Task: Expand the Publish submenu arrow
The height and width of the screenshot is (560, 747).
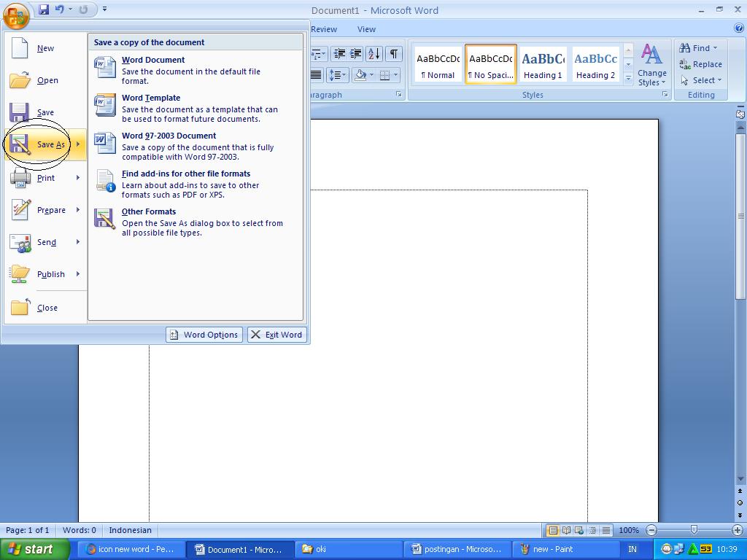Action: (78, 274)
